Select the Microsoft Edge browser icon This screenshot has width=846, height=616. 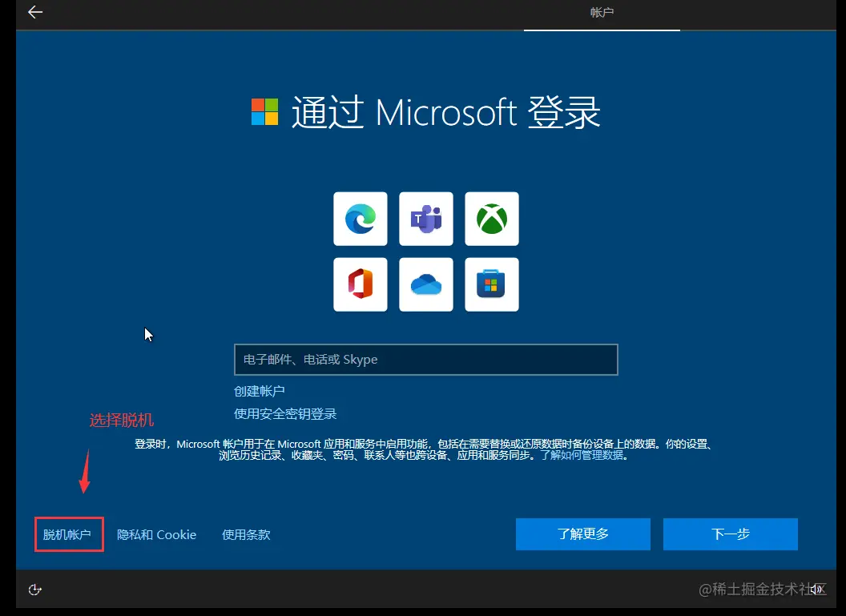click(360, 218)
